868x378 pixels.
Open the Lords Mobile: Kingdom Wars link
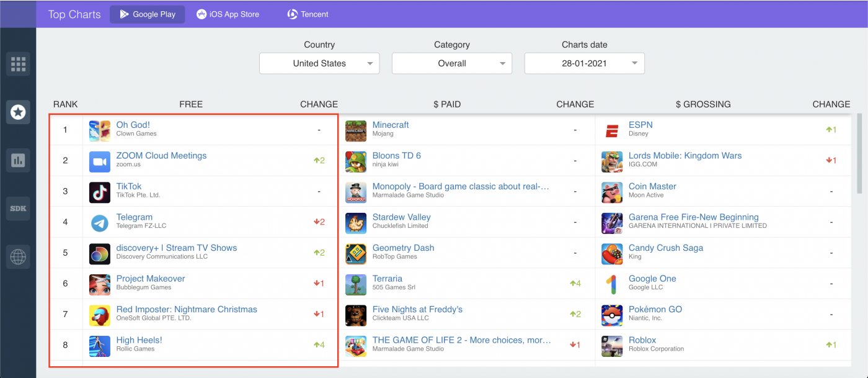685,156
